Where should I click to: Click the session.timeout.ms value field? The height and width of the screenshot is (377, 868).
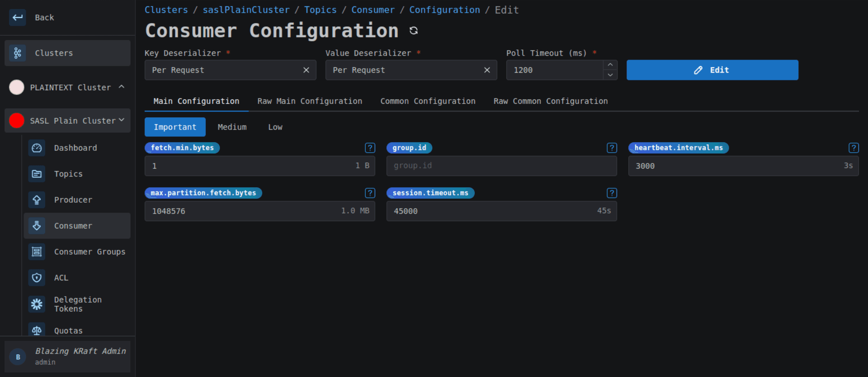pyautogui.click(x=501, y=211)
